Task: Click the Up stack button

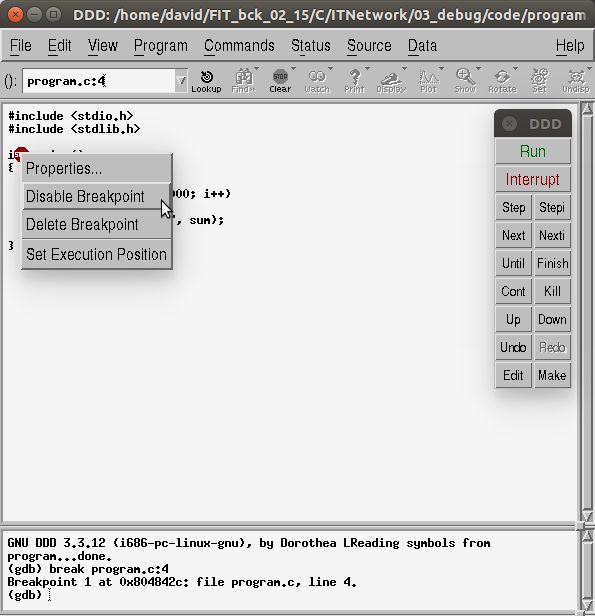Action: click(513, 319)
